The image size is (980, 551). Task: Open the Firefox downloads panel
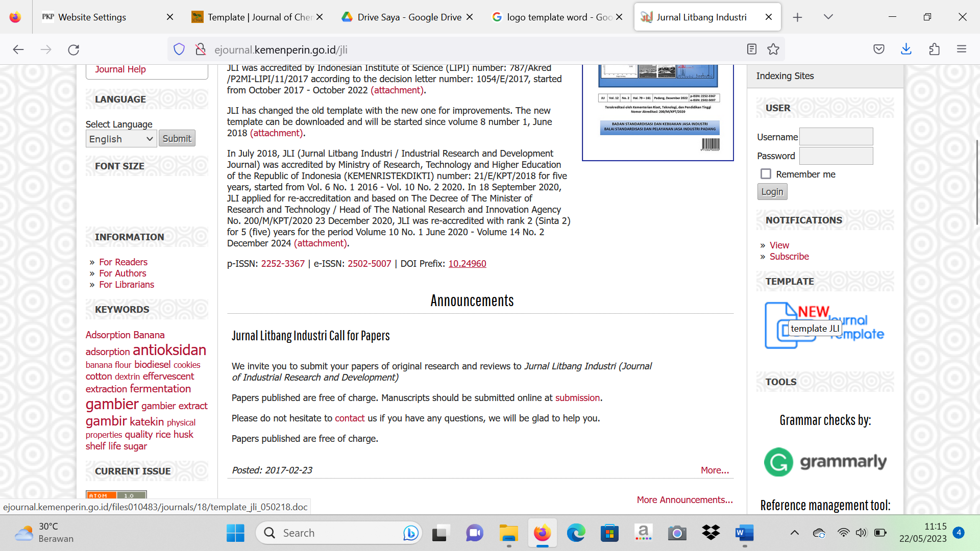point(906,49)
